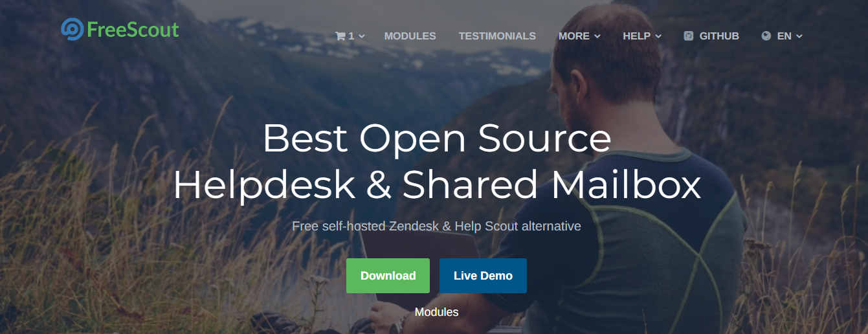
Task: Open the TESTIMONIALS page
Action: pos(497,36)
